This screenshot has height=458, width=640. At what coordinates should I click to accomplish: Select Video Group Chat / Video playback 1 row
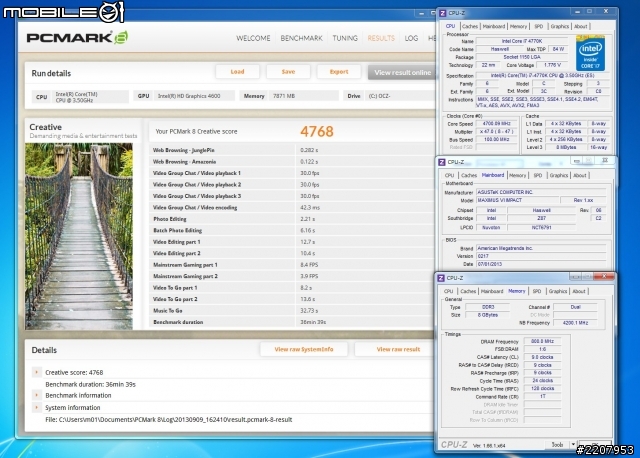tap(292, 173)
